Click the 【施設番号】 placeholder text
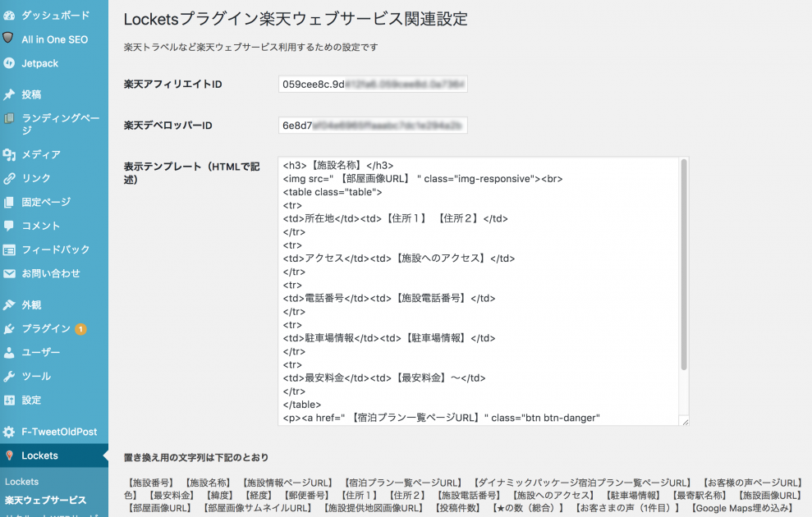The width and height of the screenshot is (812, 517). click(x=149, y=483)
